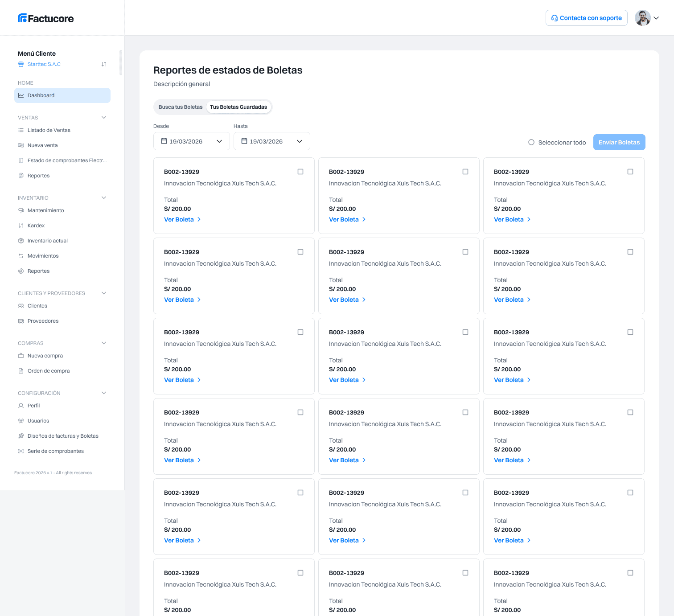Click the sidebar vertical scrollbar
The width and height of the screenshot is (674, 616).
(121, 62)
